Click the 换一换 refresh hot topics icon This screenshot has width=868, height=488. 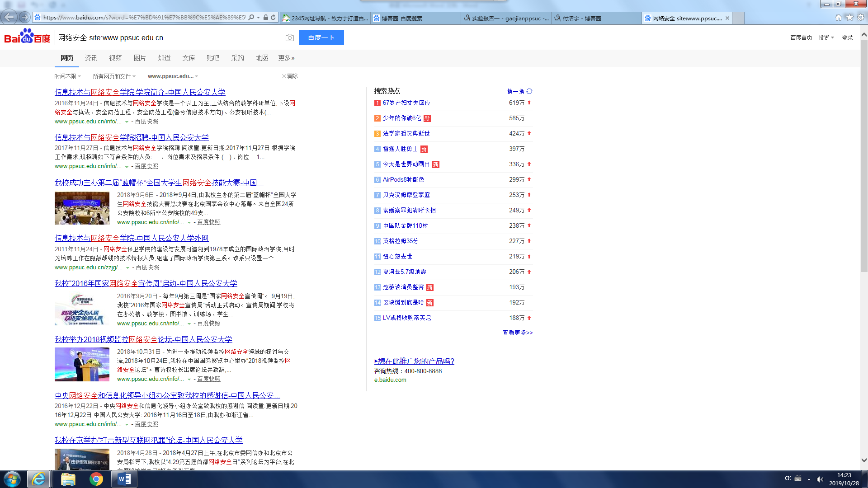529,91
